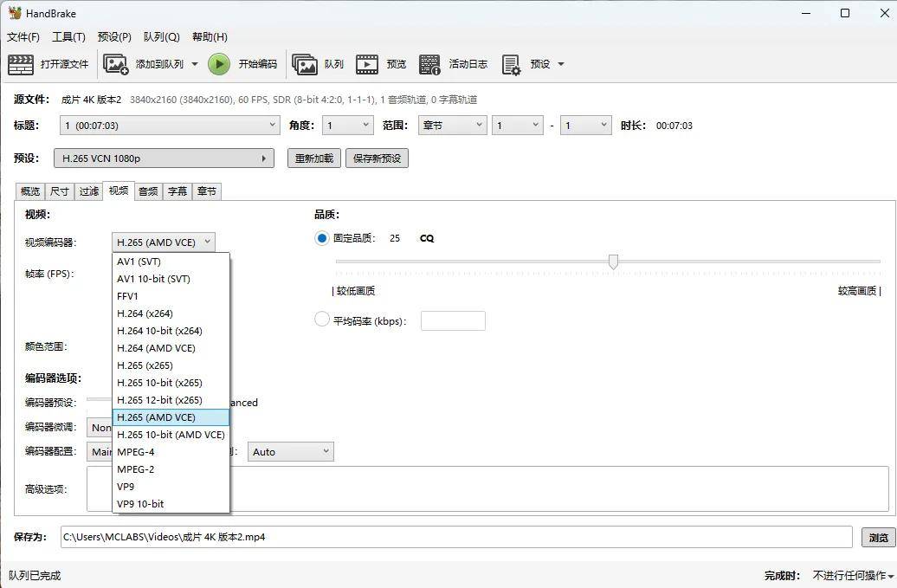Open the 队列 queue icon
897x588 pixels.
coord(305,64)
